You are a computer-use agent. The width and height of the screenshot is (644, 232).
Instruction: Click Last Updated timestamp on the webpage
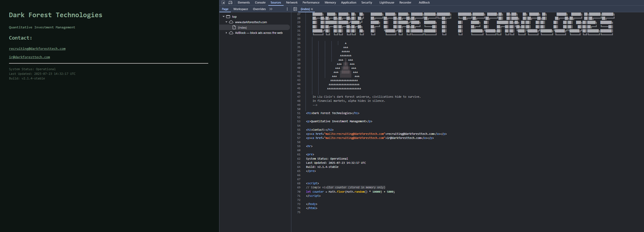tap(42, 74)
